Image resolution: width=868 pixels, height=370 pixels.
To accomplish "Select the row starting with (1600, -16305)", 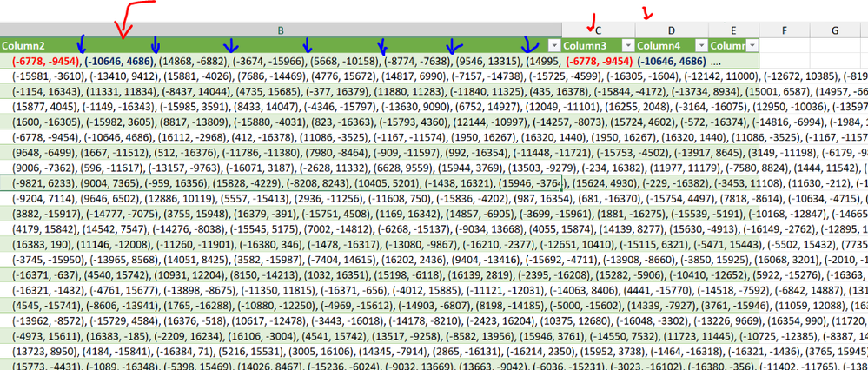I will (434, 122).
